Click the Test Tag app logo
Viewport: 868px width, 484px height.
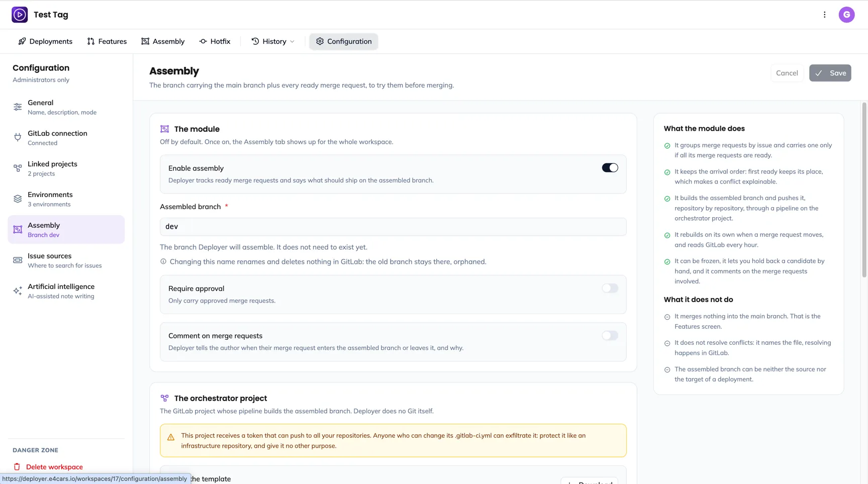20,15
